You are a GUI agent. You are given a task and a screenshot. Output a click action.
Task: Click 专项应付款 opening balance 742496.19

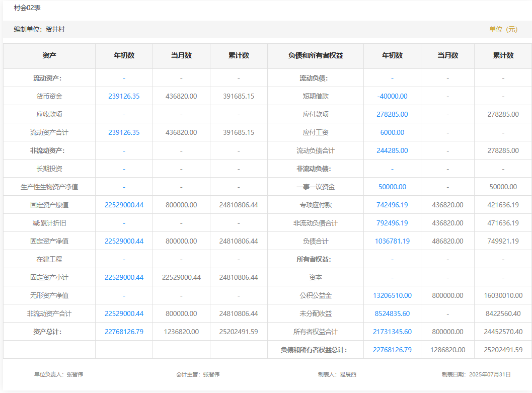pos(392,205)
